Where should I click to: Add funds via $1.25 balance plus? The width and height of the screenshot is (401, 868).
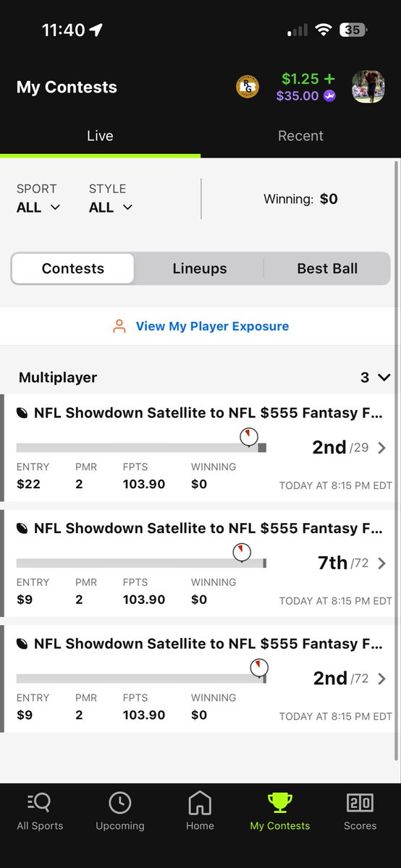click(x=308, y=79)
